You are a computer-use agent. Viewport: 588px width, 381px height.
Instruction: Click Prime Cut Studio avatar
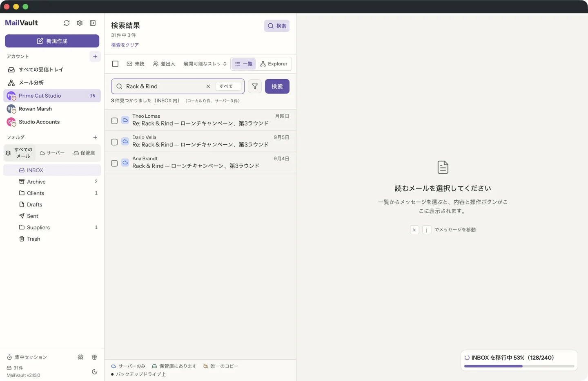pos(11,96)
